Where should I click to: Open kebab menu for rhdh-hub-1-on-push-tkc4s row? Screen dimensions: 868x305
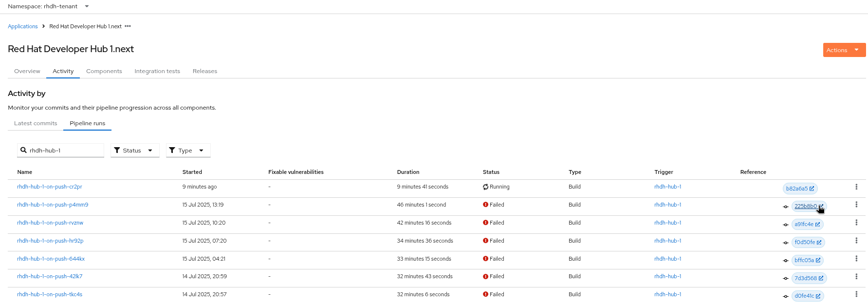coord(856,294)
